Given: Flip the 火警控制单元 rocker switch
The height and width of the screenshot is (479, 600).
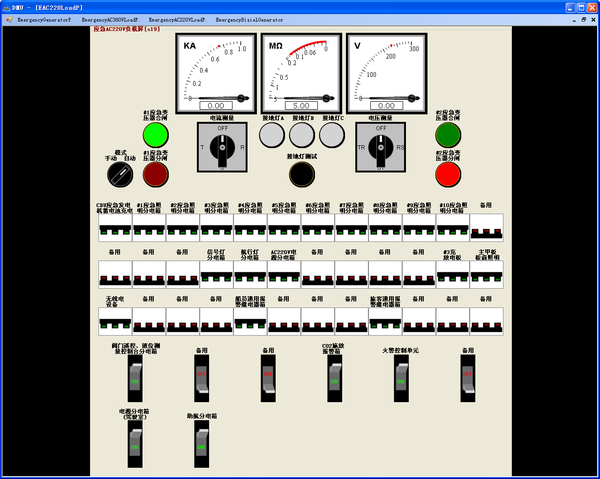Looking at the screenshot, I should (400, 377).
